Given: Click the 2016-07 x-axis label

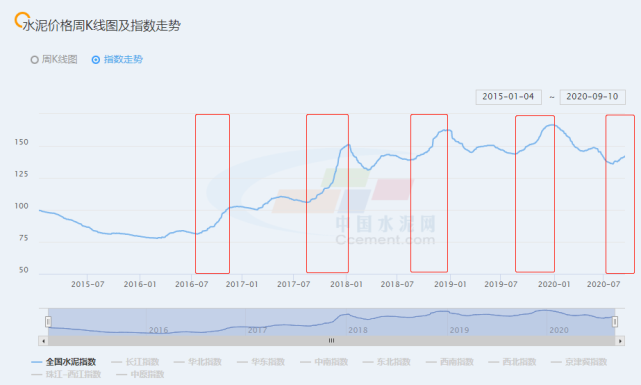Looking at the screenshot, I should click(191, 284).
